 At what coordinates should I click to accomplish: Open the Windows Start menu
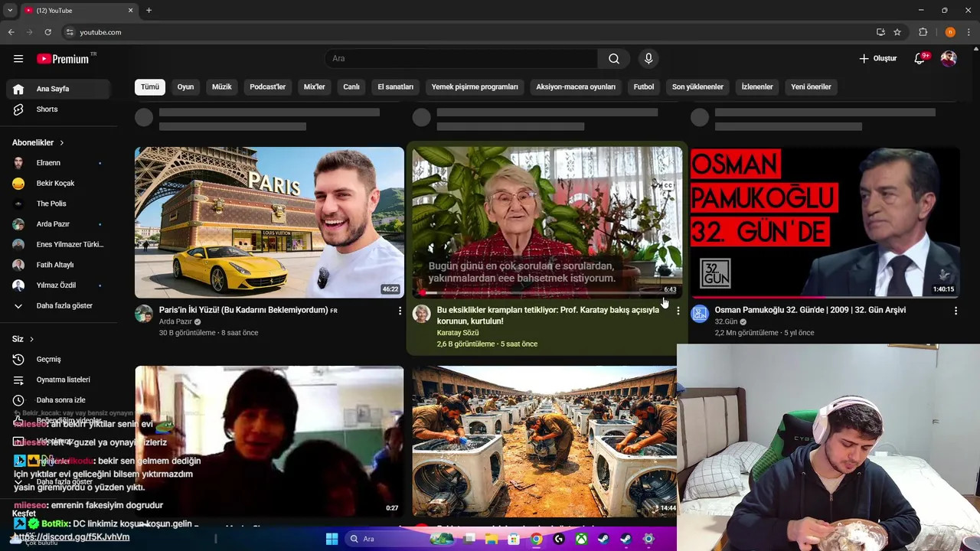(x=332, y=539)
